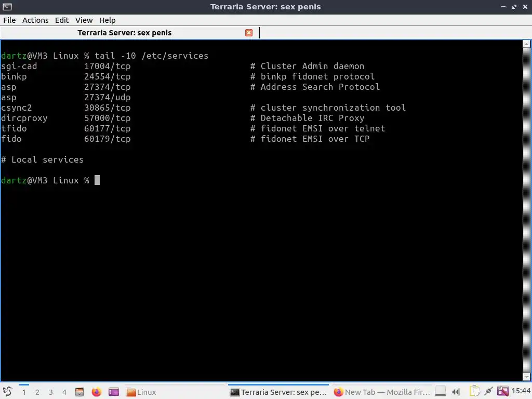
Task: Open the File menu
Action: click(9, 20)
